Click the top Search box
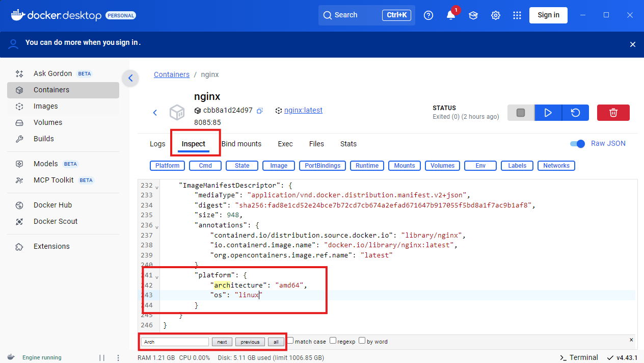Viewport: 644px width, 363px height. pyautogui.click(x=367, y=15)
